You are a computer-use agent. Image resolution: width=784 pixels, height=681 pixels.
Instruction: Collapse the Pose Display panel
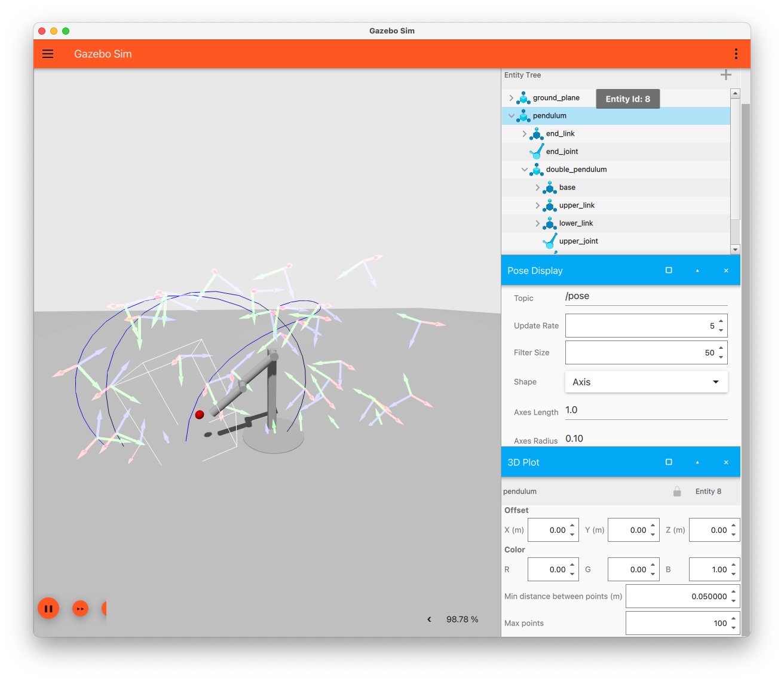point(697,271)
